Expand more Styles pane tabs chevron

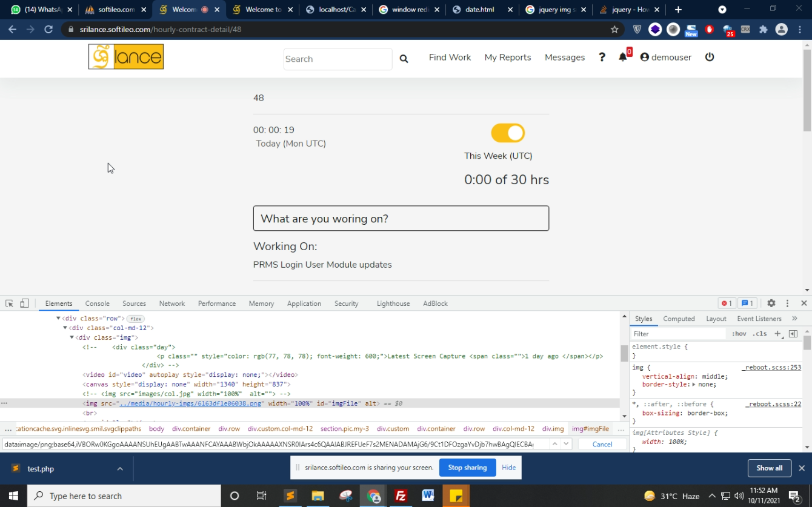coord(794,319)
